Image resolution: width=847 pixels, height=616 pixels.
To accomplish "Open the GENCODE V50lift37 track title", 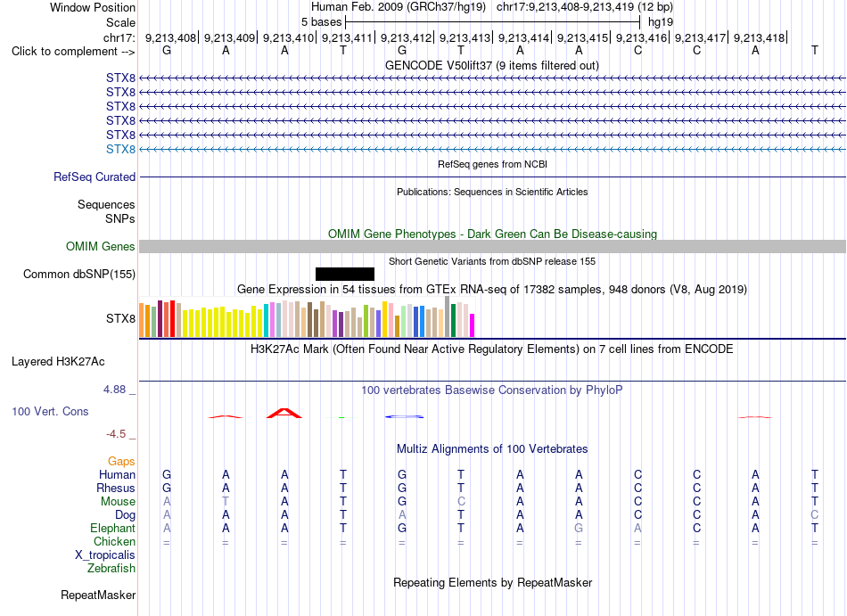I will pyautogui.click(x=491, y=65).
